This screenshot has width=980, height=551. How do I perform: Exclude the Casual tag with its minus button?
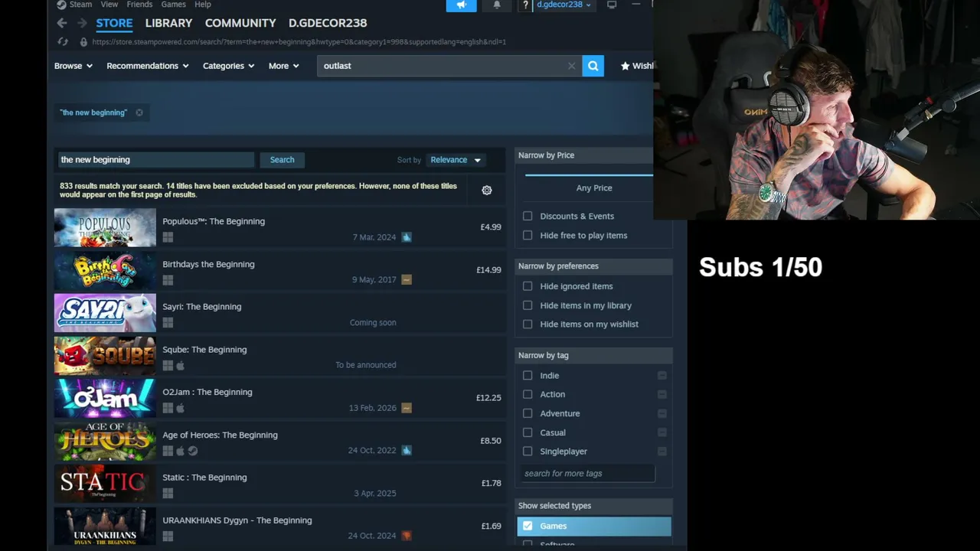662,432
